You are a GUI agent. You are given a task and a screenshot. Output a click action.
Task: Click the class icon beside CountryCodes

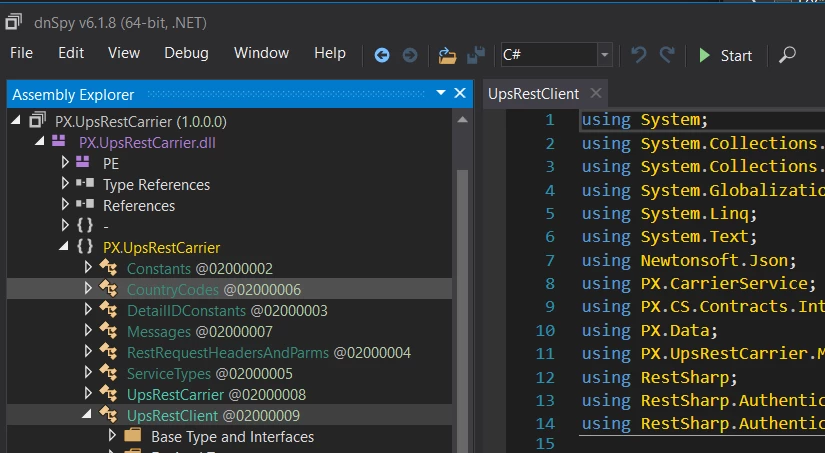(x=108, y=289)
